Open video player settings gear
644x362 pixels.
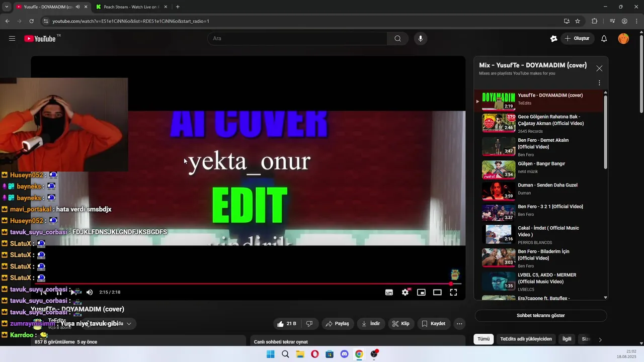pyautogui.click(x=405, y=292)
